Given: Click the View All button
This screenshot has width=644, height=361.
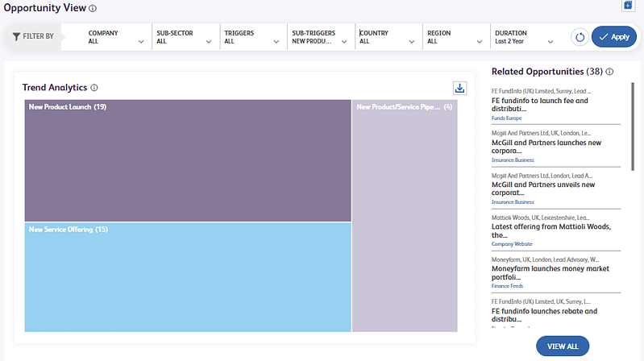Looking at the screenshot, I should click(563, 346).
